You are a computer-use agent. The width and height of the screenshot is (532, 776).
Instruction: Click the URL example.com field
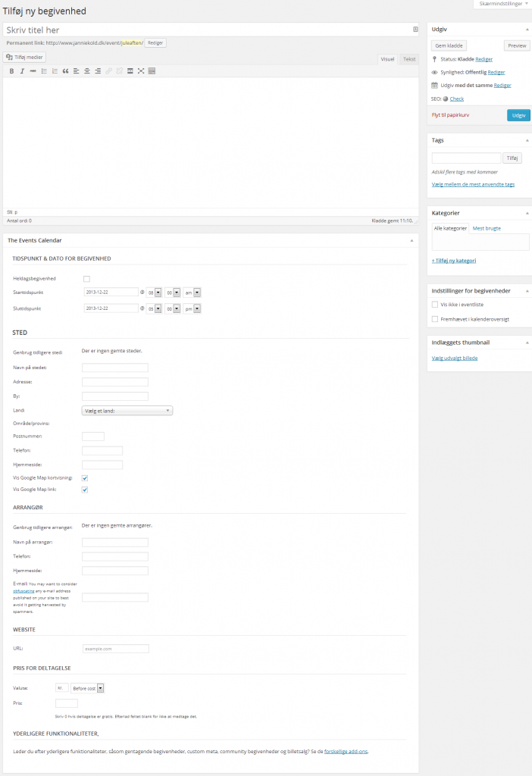[115, 649]
